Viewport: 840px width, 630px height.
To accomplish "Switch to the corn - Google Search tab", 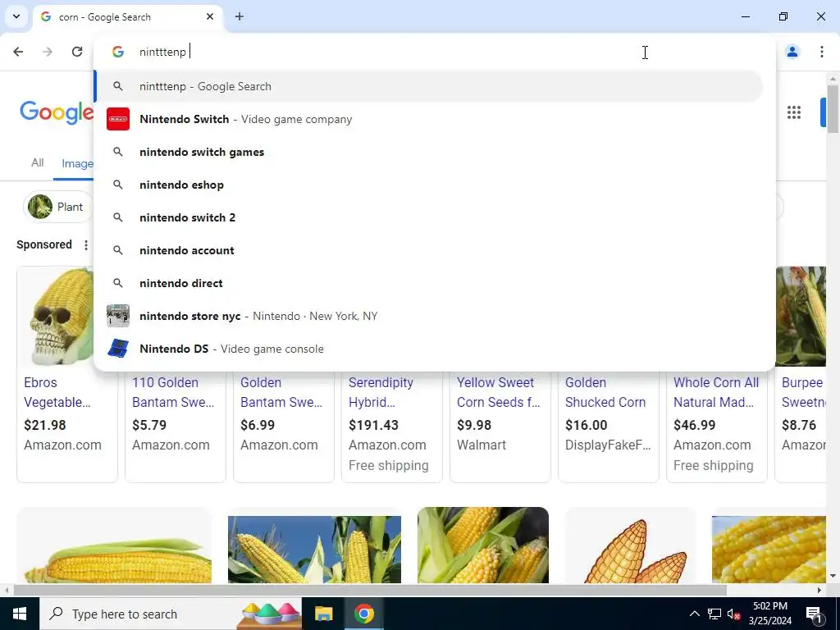I will click(127, 17).
